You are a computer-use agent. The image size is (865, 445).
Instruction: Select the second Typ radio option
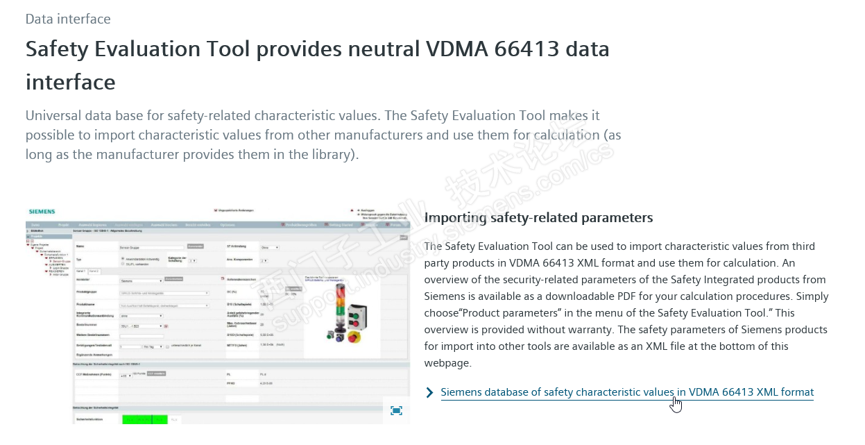point(122,263)
